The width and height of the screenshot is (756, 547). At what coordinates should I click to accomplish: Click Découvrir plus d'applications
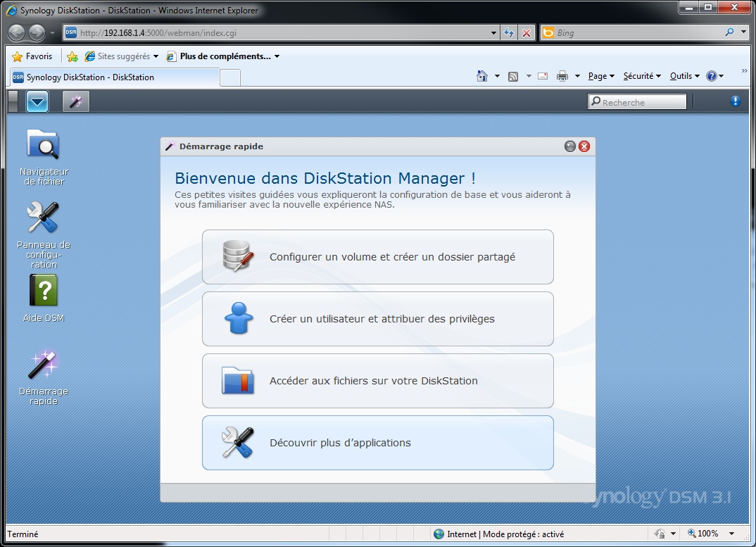(377, 443)
